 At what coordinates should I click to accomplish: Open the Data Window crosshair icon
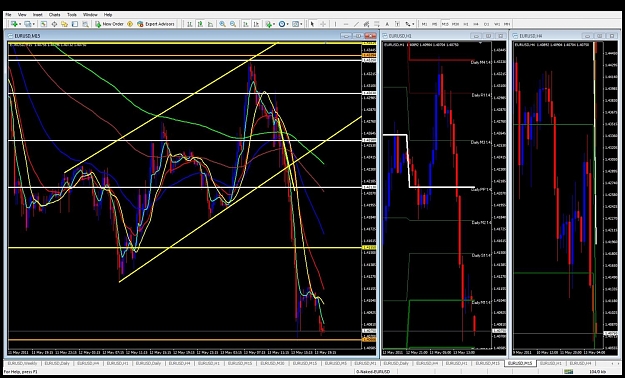54,24
